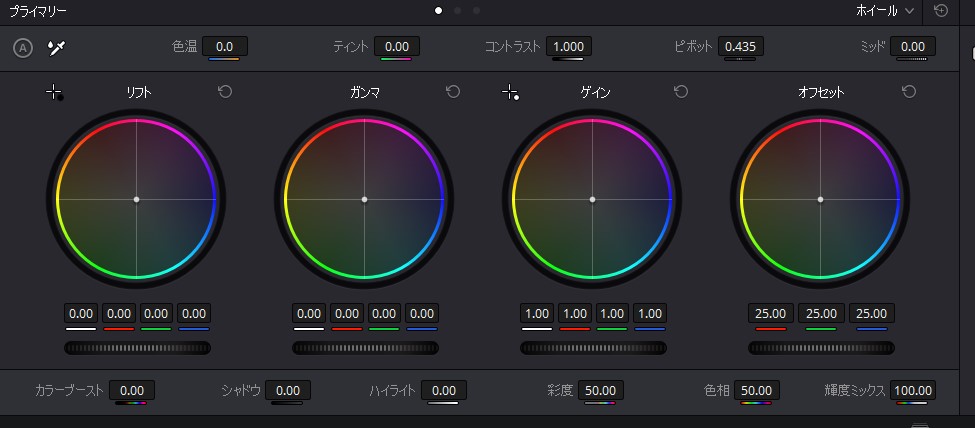Reset the ガンマ color wheel
Image resolution: width=975 pixels, height=428 pixels.
coord(453,92)
